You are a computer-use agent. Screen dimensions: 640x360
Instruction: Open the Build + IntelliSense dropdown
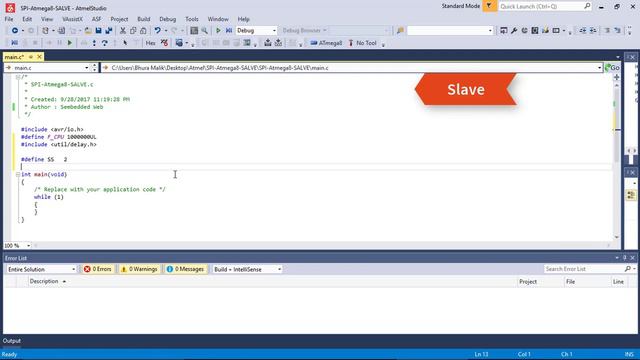pyautogui.click(x=247, y=269)
